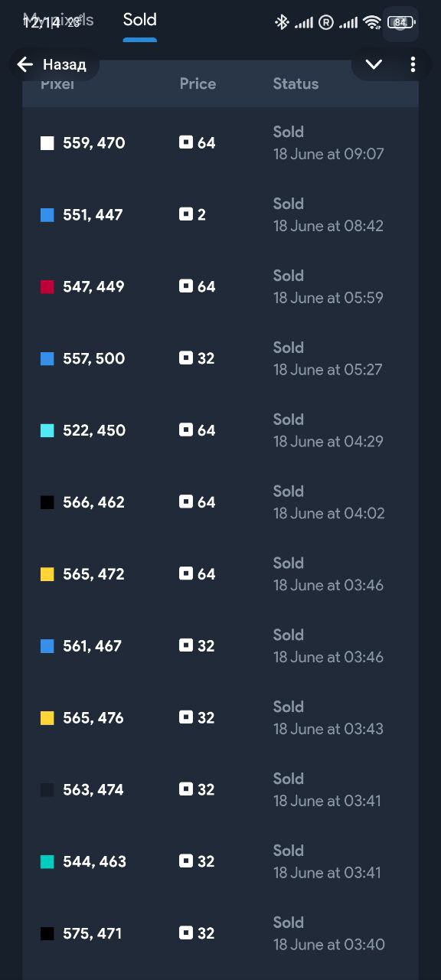Click the coin icon on the 557, 500 row
The height and width of the screenshot is (980, 441).
(x=186, y=358)
